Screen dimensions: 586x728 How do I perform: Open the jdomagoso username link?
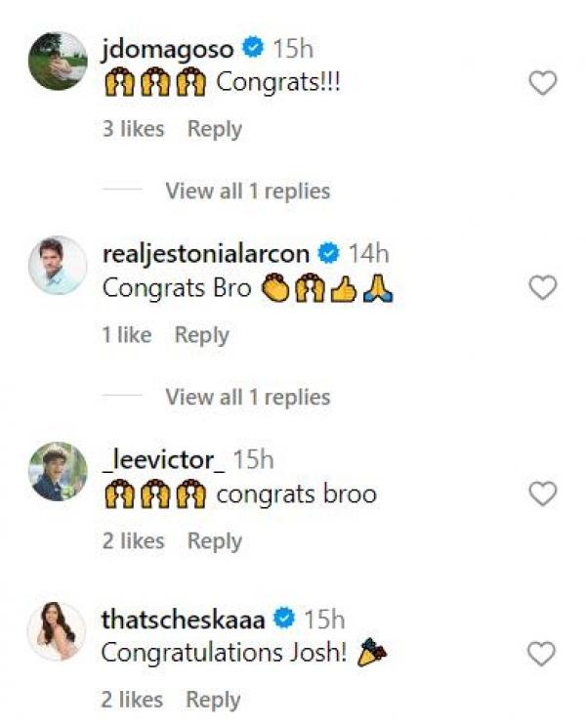[167, 48]
